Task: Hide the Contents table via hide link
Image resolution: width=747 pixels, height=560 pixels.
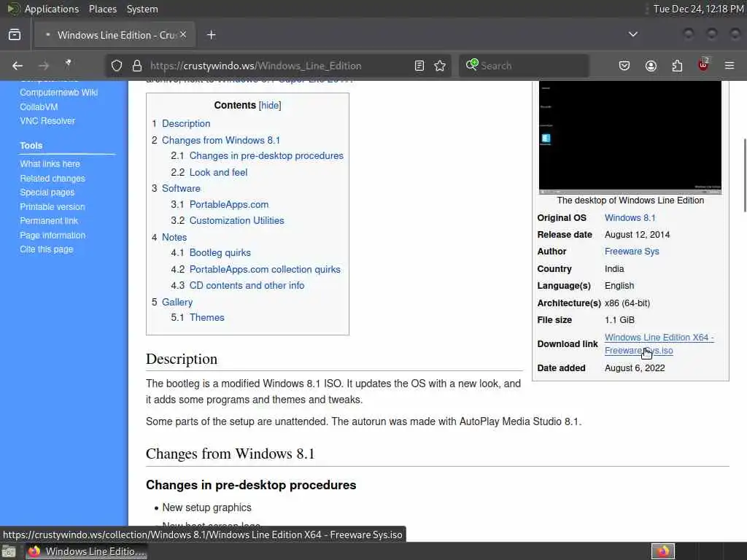Action: coord(270,106)
